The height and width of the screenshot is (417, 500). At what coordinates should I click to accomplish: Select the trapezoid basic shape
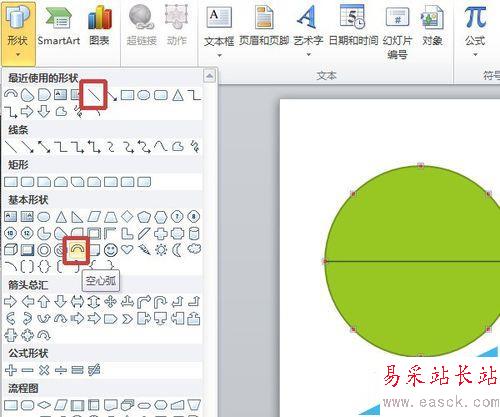pyautogui.click(x=111, y=217)
